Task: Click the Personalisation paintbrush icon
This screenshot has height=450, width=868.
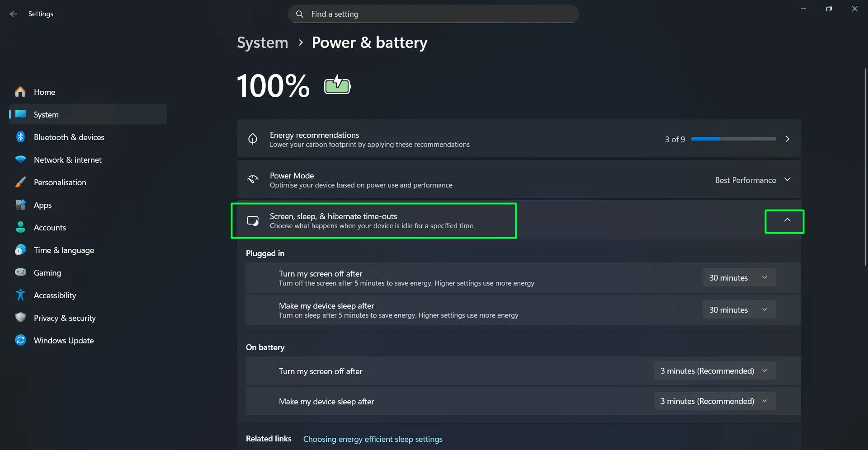Action: [x=20, y=182]
